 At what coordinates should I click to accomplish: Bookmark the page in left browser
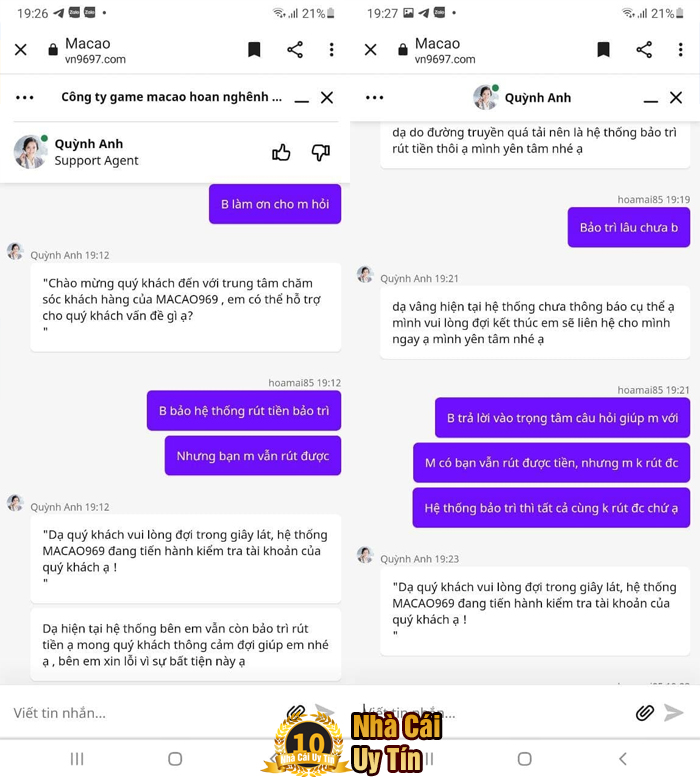point(254,50)
